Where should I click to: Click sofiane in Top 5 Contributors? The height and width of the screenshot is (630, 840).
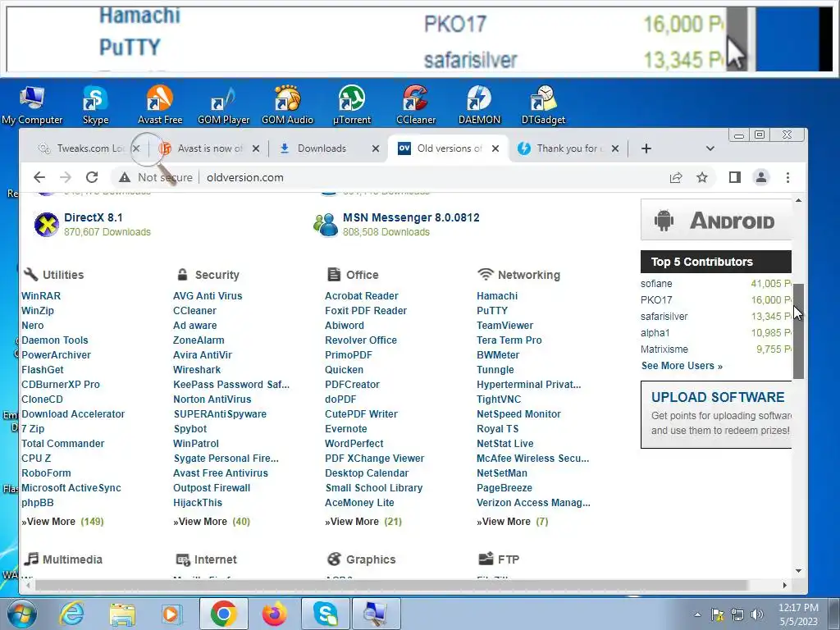[656, 283]
